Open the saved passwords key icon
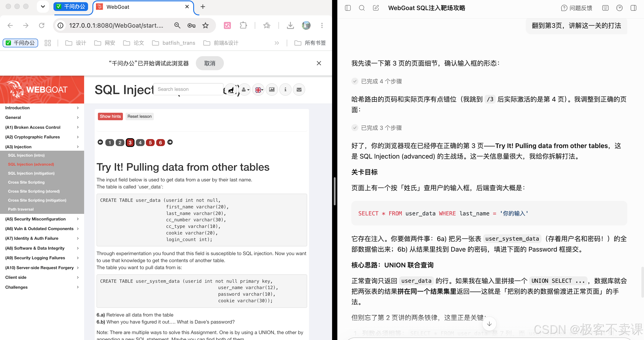The height and width of the screenshot is (340, 644). (x=191, y=25)
